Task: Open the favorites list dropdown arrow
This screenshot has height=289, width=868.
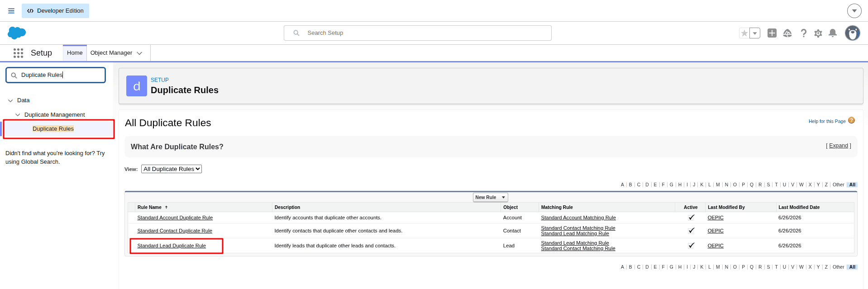Action: [755, 33]
